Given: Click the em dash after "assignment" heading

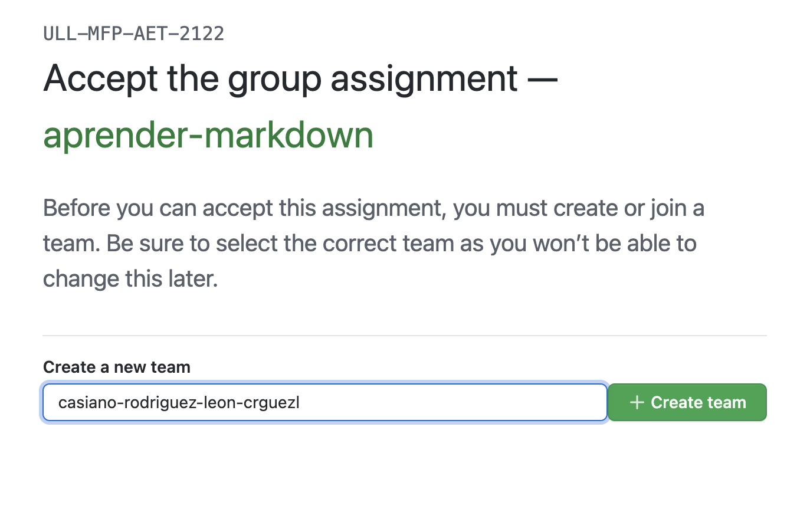Looking at the screenshot, I should [x=542, y=78].
